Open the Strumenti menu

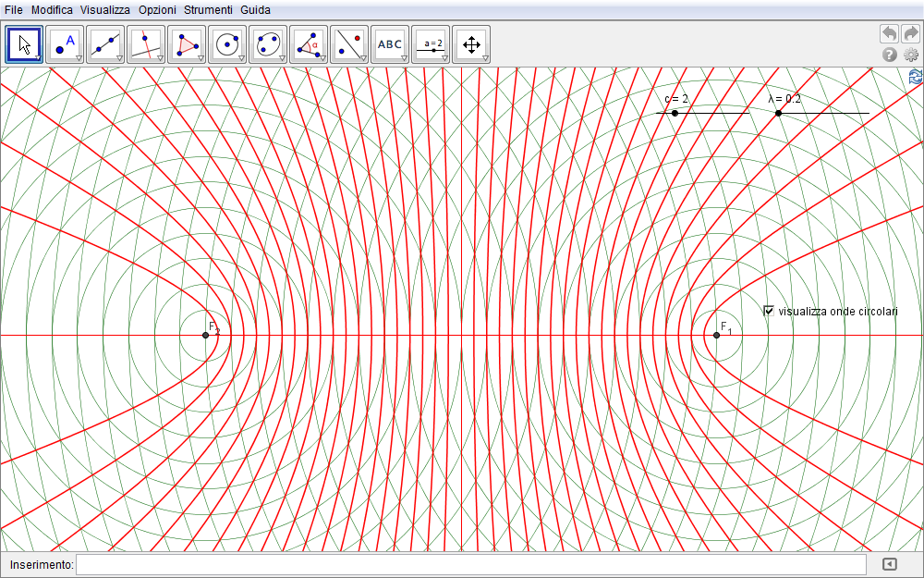(x=208, y=9)
